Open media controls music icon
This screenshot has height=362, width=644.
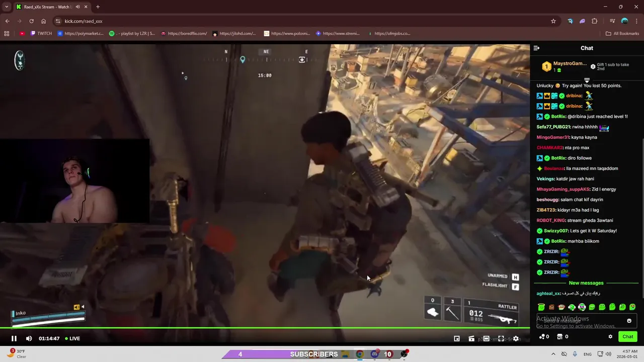[x=612, y=21]
